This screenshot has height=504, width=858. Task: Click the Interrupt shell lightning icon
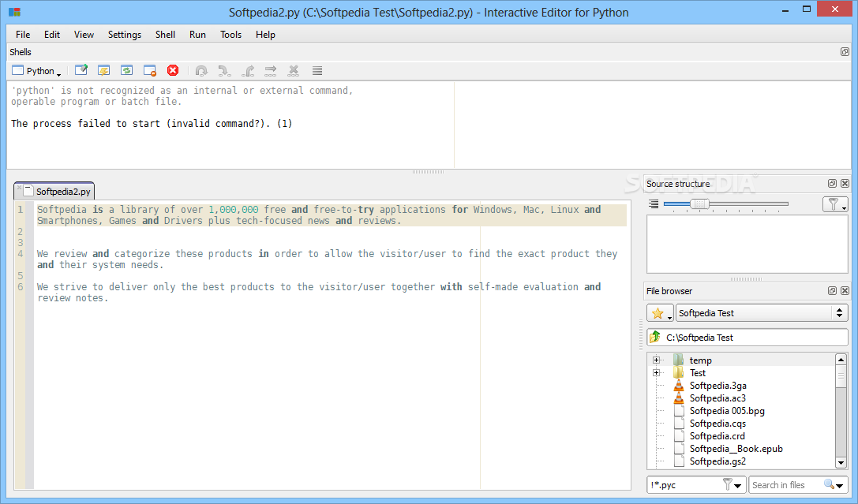pyautogui.click(x=104, y=70)
